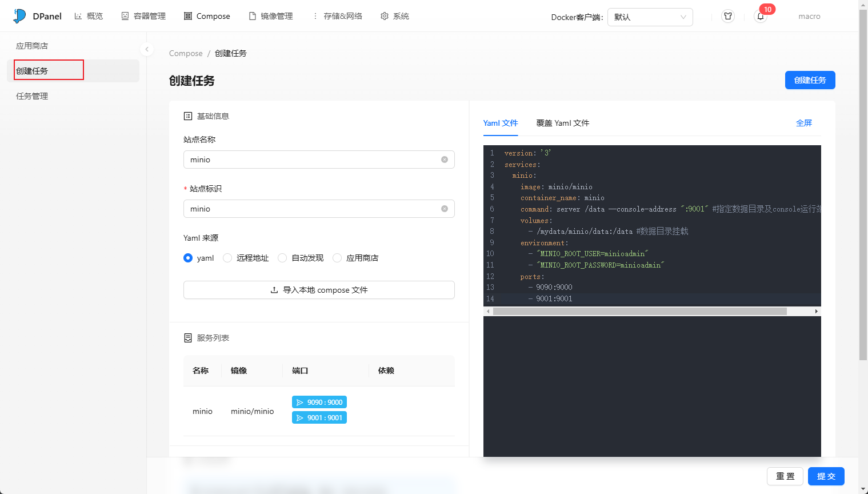Expand the Docker客户端 默认 dropdown
The image size is (868, 494).
click(x=650, y=17)
